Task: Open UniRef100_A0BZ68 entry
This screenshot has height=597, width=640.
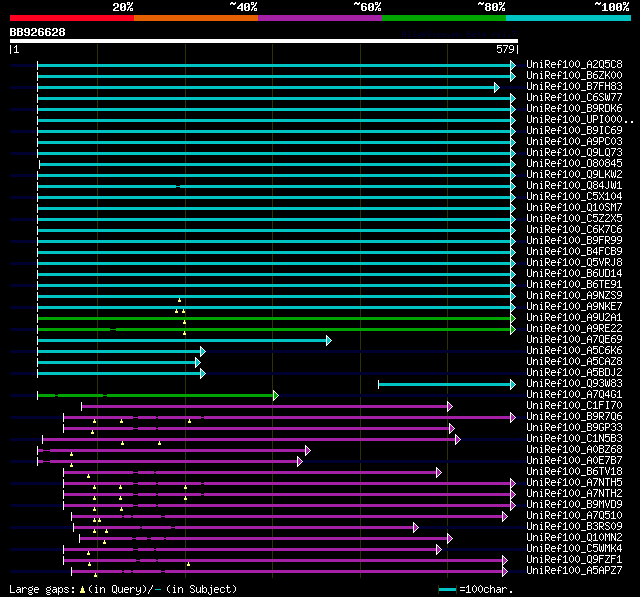Action: (574, 450)
